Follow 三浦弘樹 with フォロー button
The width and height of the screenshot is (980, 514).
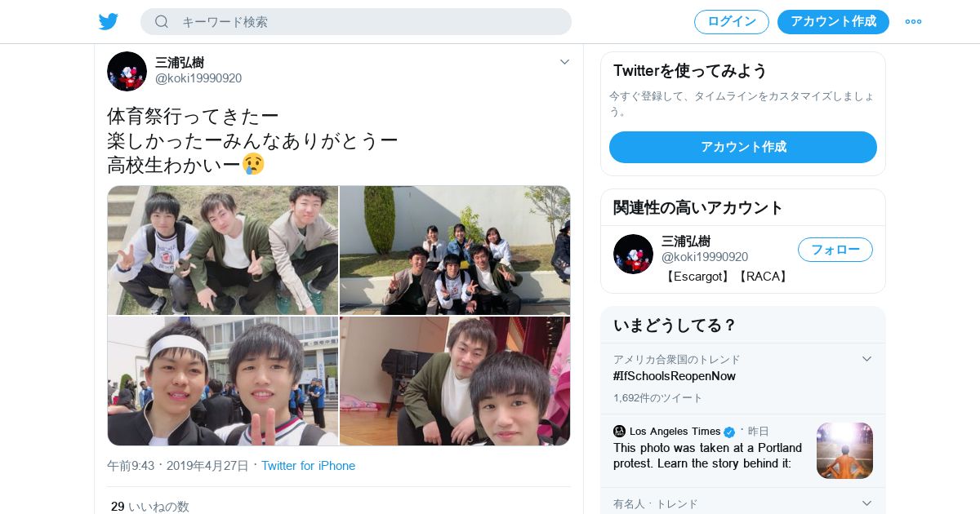(x=835, y=250)
